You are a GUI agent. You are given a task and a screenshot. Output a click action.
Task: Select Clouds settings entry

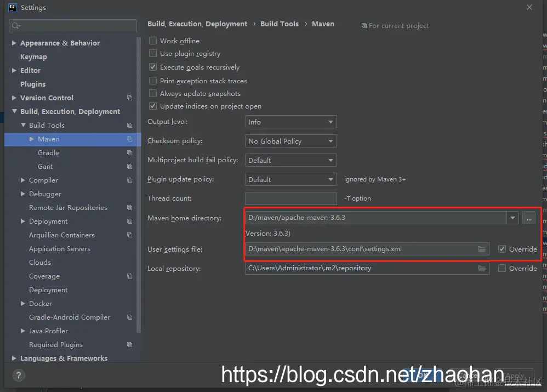pyautogui.click(x=40, y=263)
